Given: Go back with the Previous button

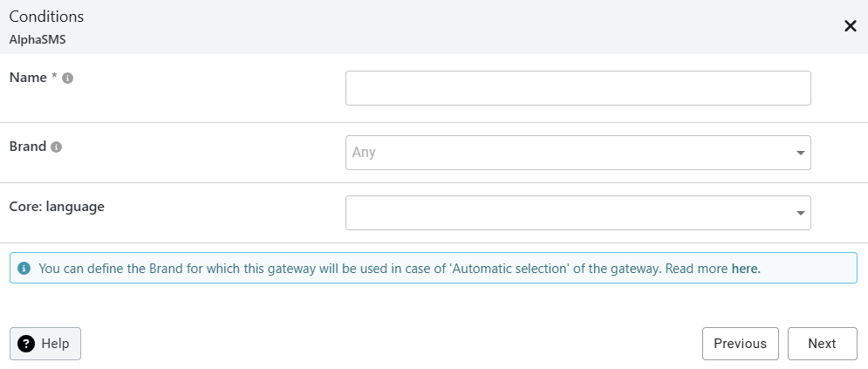Looking at the screenshot, I should [x=740, y=344].
